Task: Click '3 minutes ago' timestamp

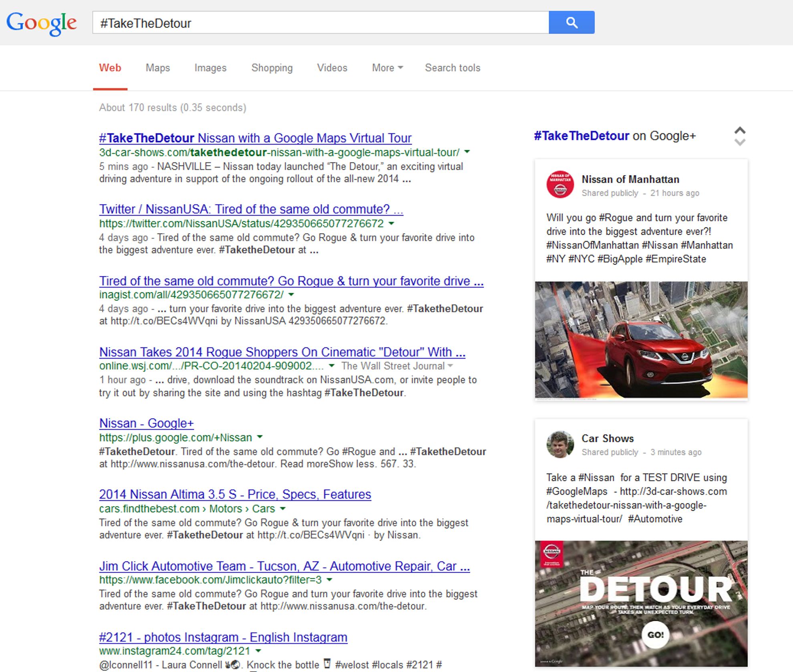Action: point(676,452)
